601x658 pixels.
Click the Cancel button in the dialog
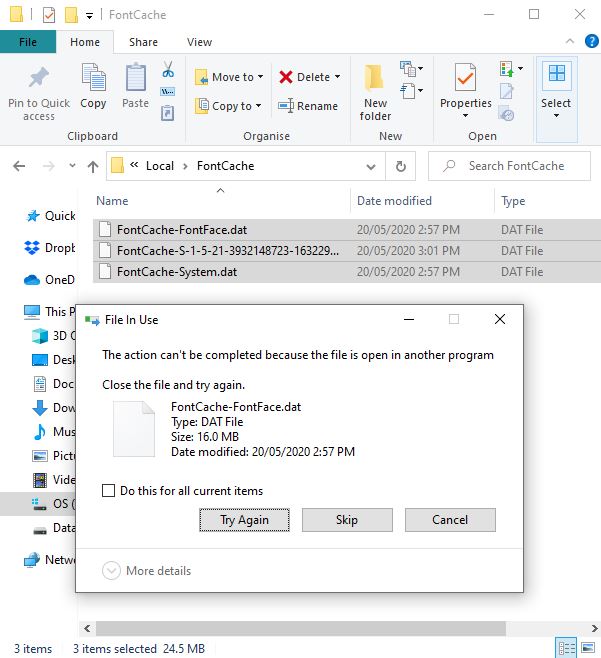pyautogui.click(x=450, y=520)
